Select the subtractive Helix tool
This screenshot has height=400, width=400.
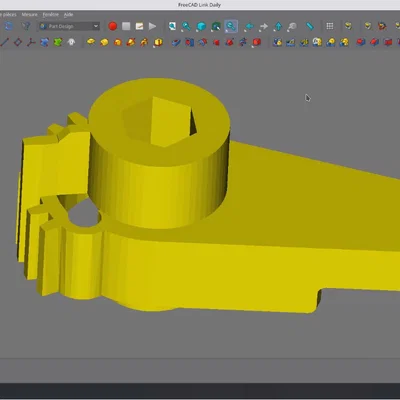[243, 42]
